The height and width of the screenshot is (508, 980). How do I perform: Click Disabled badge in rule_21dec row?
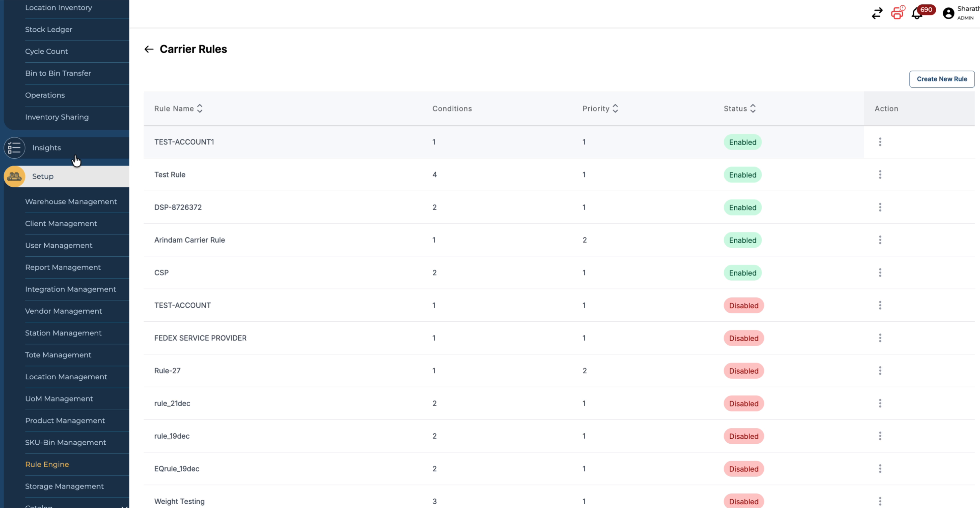pyautogui.click(x=744, y=404)
